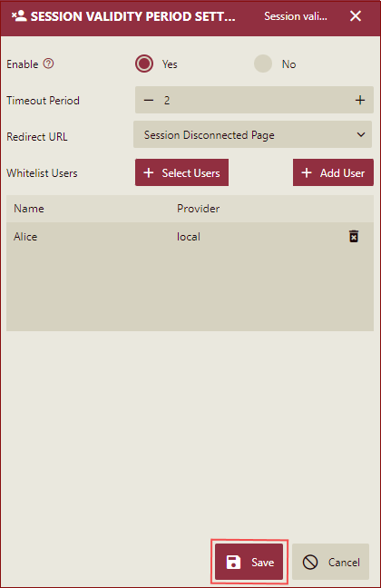The width and height of the screenshot is (381, 588).
Task: Select the No radio button for Enable
Action: (263, 64)
